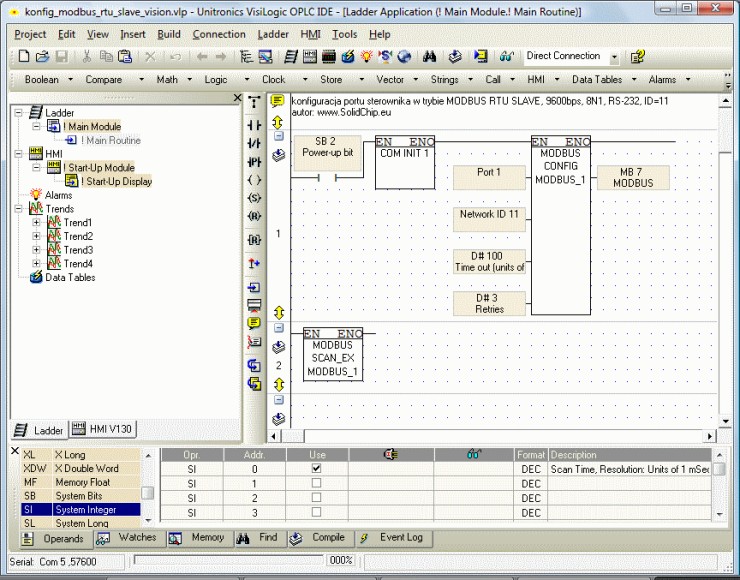The width and height of the screenshot is (740, 580).
Task: Cut selection with the scissors icon
Action: point(86,57)
